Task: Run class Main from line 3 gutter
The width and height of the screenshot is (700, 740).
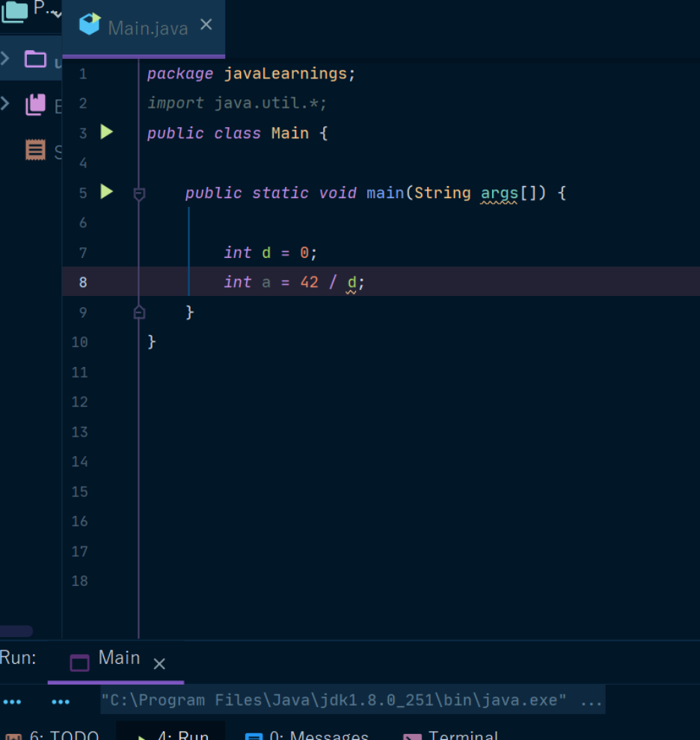Action: (107, 132)
